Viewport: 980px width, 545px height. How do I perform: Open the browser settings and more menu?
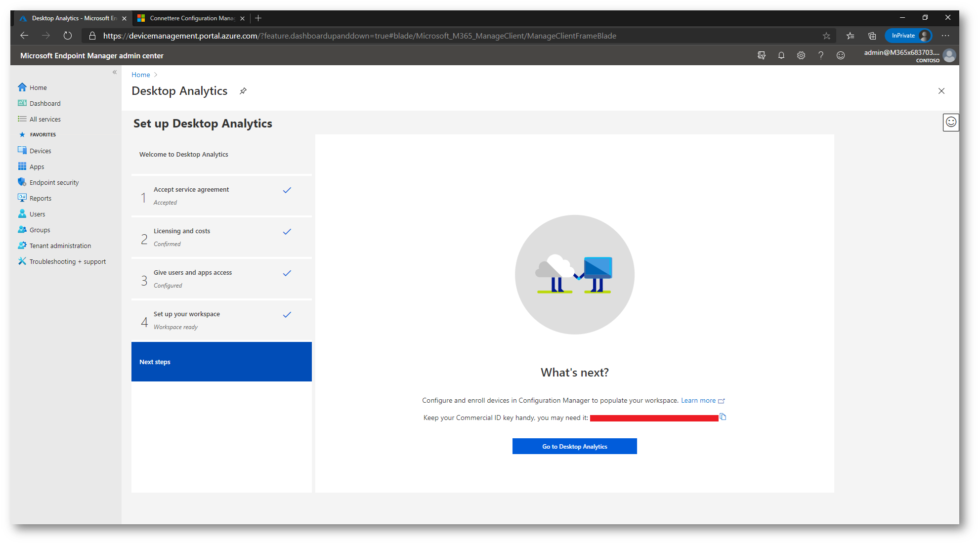945,36
